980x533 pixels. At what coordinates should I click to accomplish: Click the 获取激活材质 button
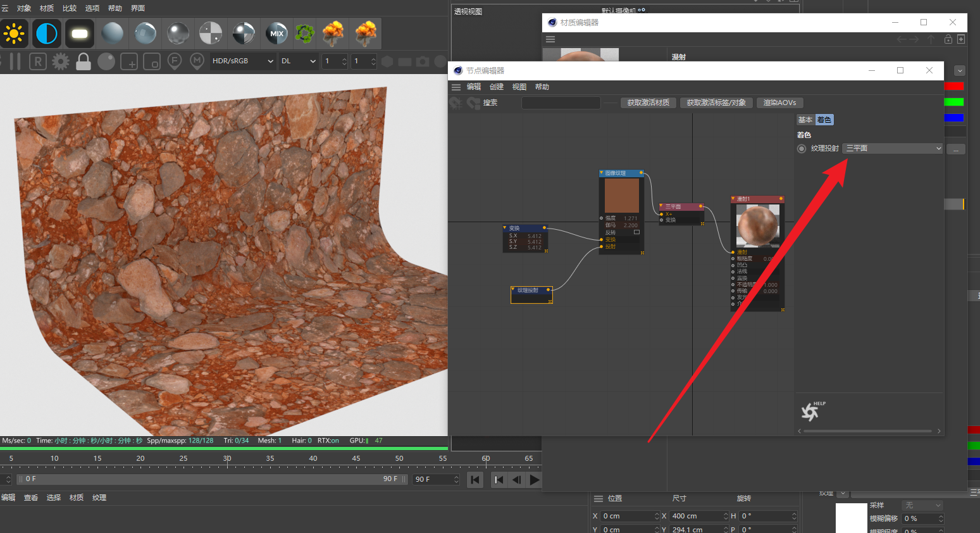(x=648, y=103)
